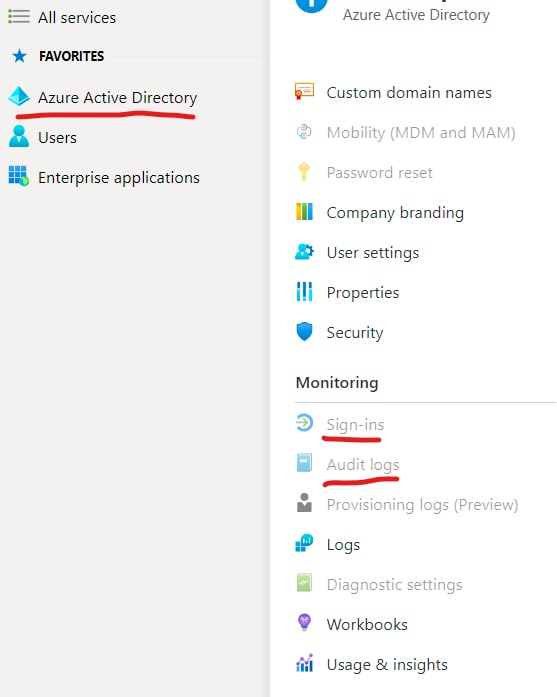Open Users from favorites list
The image size is (557, 697).
click(57, 138)
